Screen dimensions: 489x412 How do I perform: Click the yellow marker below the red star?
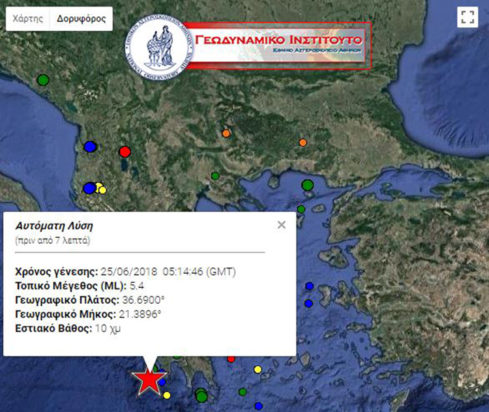tap(167, 395)
